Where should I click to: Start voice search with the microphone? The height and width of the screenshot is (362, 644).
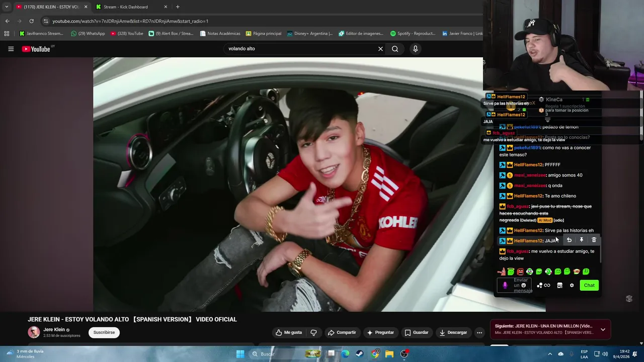pyautogui.click(x=415, y=49)
